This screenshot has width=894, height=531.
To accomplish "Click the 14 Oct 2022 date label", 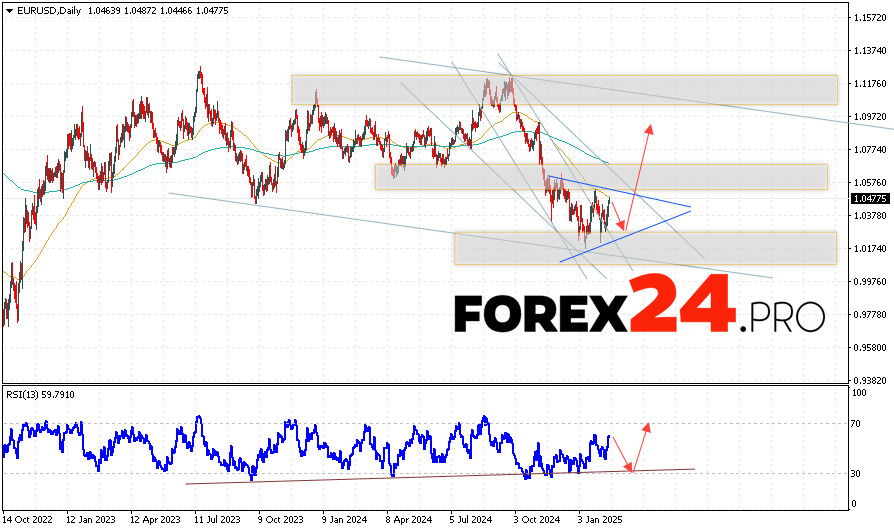I will [x=27, y=520].
